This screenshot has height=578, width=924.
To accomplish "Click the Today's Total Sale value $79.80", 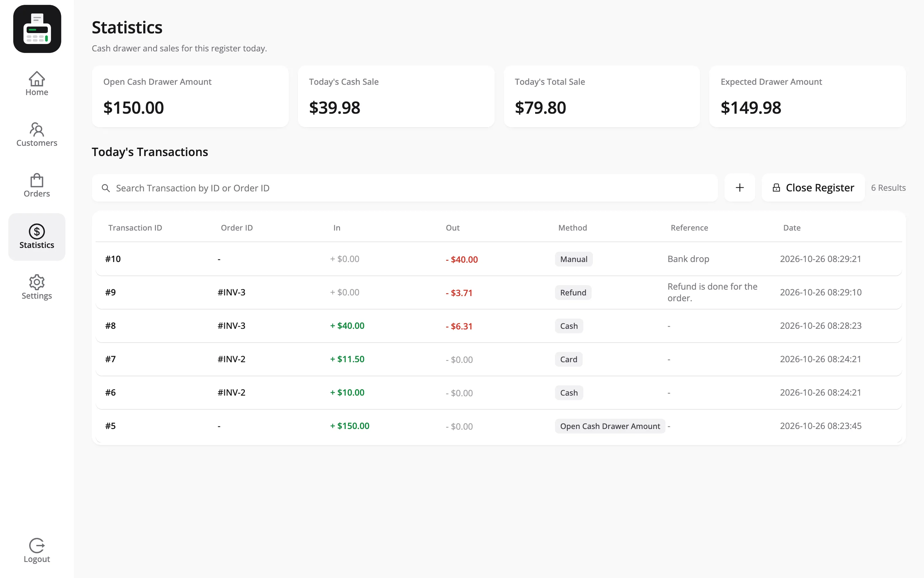I will (x=540, y=108).
